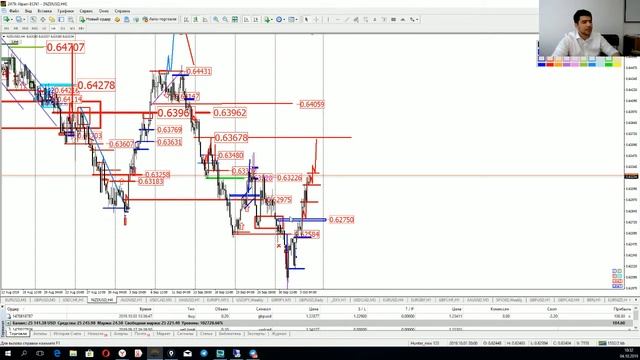
Task: Tile chart windows icon
Action: 235,19
